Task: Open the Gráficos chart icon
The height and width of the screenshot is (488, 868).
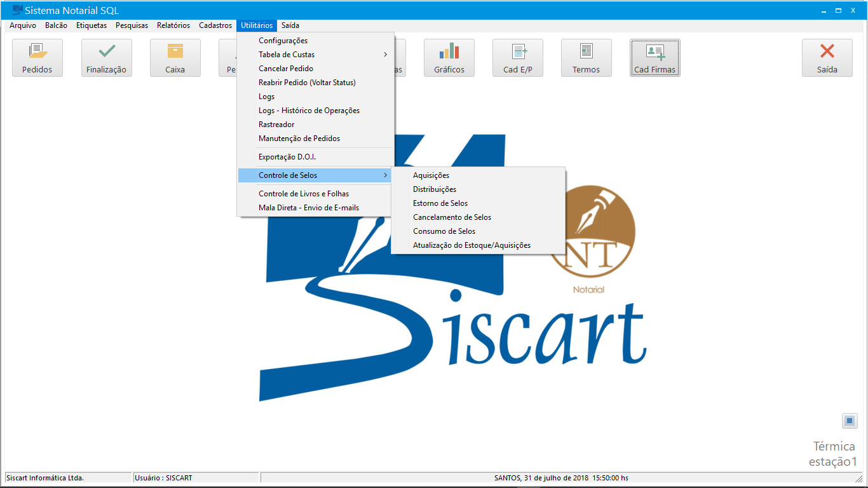Action: pos(449,58)
